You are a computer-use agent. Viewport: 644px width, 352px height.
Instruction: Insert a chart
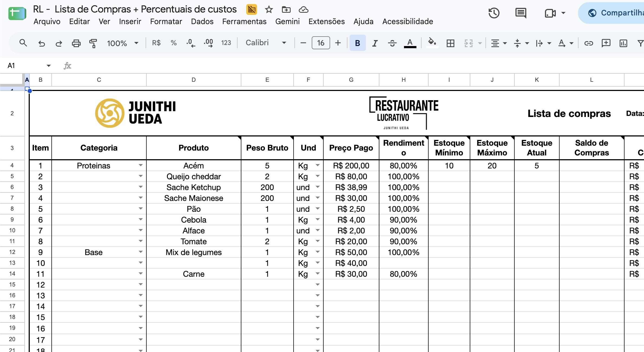point(623,43)
